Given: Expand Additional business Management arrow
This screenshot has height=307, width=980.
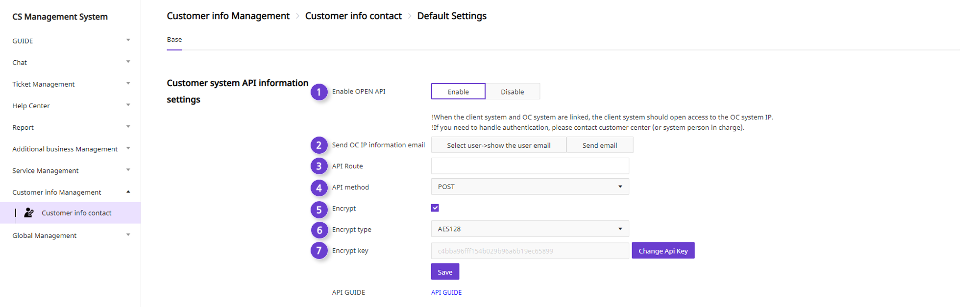Looking at the screenshot, I should tap(128, 148).
